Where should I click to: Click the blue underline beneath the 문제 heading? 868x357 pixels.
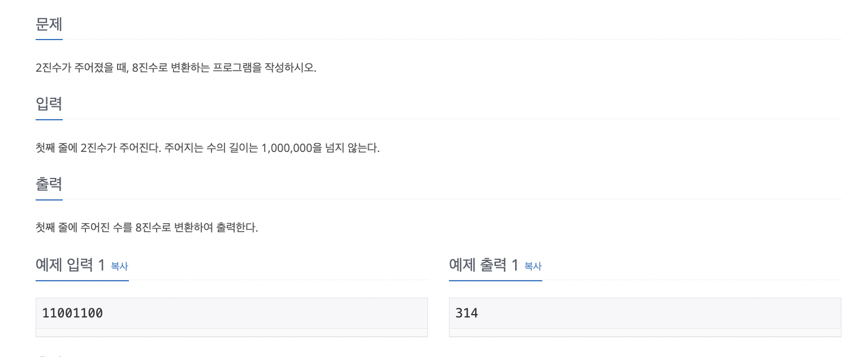49,40
